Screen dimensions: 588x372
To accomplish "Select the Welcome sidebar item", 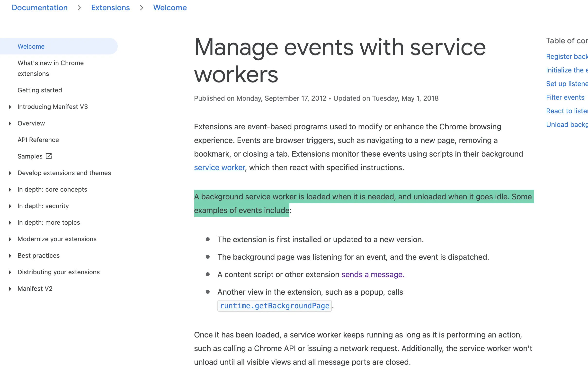I will tap(31, 46).
